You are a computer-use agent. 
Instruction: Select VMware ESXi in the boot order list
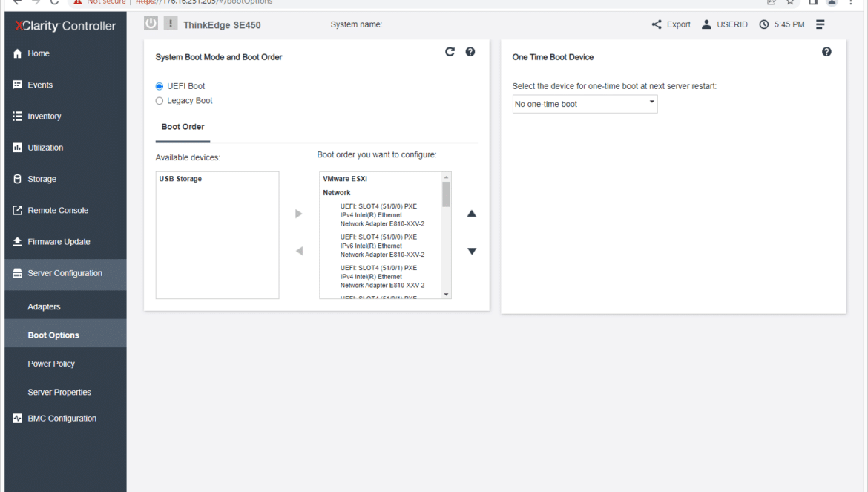coord(345,179)
